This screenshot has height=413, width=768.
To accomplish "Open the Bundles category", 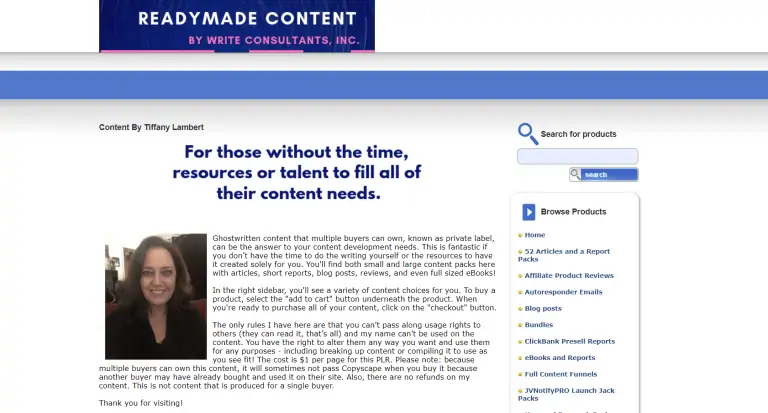I will pos(538,324).
